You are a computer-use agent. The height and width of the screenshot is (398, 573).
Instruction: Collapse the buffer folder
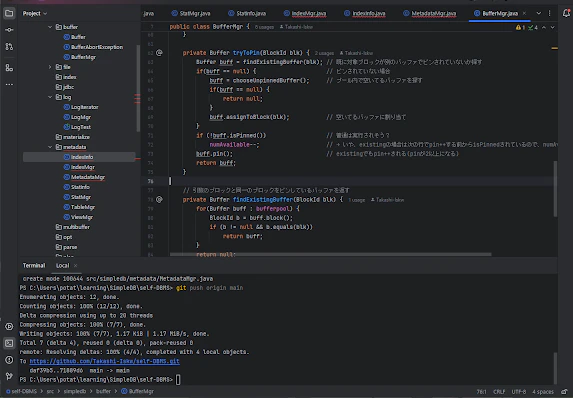tap(50, 27)
